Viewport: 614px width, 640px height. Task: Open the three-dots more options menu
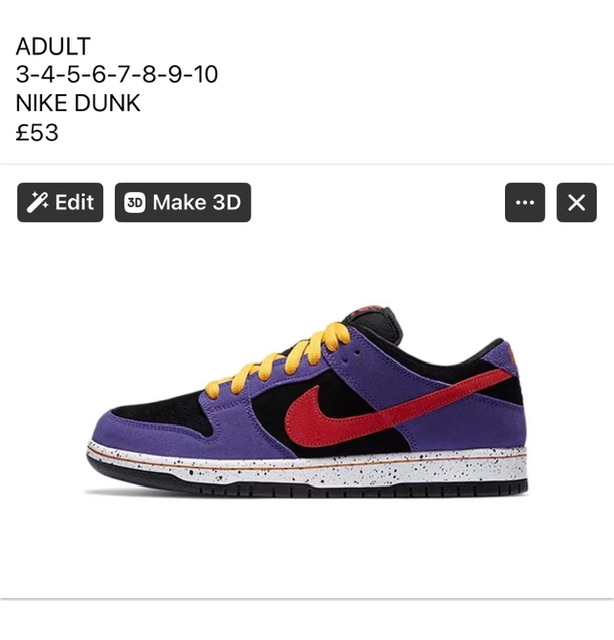pyautogui.click(x=525, y=202)
